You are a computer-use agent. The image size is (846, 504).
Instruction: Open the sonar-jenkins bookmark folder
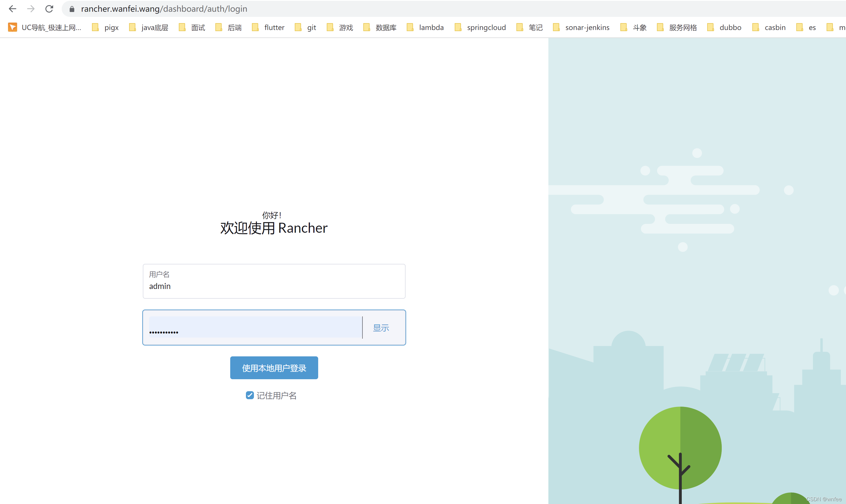[x=582, y=27]
